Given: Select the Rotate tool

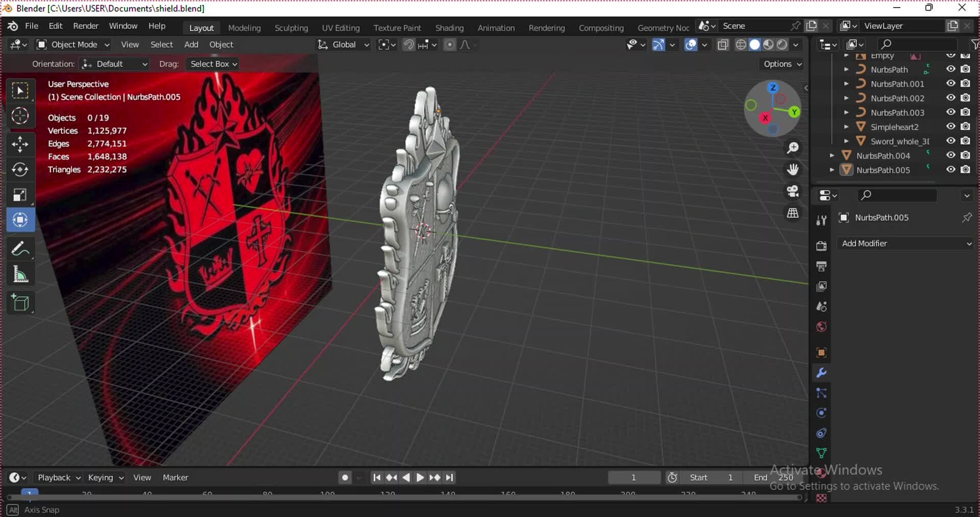Looking at the screenshot, I should click(x=20, y=170).
